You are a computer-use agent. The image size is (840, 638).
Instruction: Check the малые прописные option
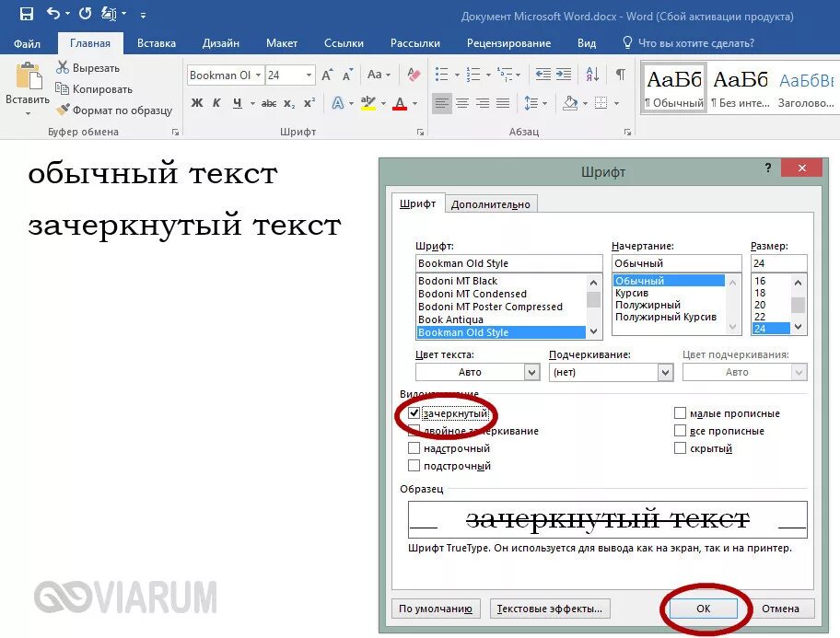680,413
